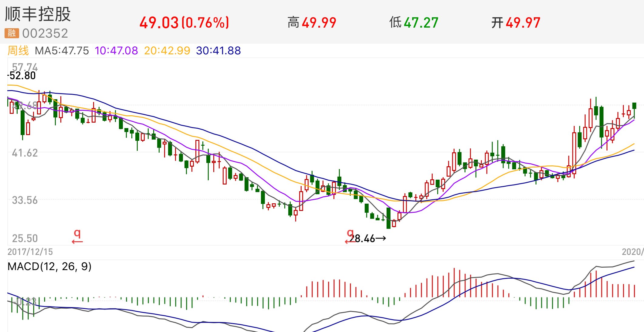Click the orange 融 margin badge
Screen dimensions: 644x332
(x=12, y=33)
